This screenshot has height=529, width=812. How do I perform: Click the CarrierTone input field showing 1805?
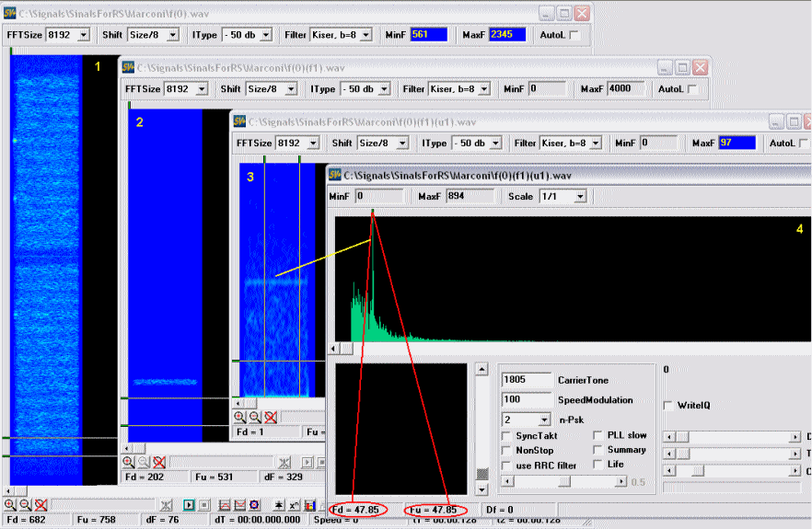pyautogui.click(x=527, y=380)
